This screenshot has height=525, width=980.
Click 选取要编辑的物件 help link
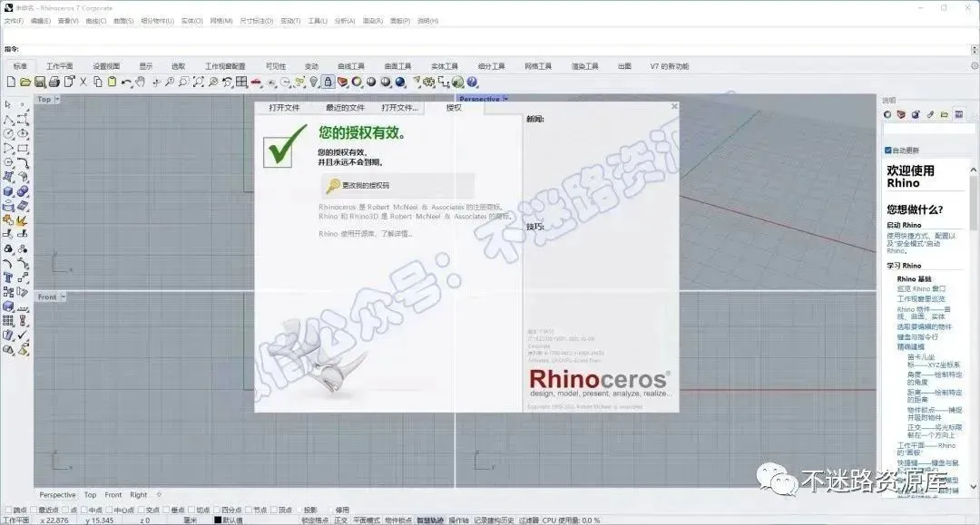(925, 327)
